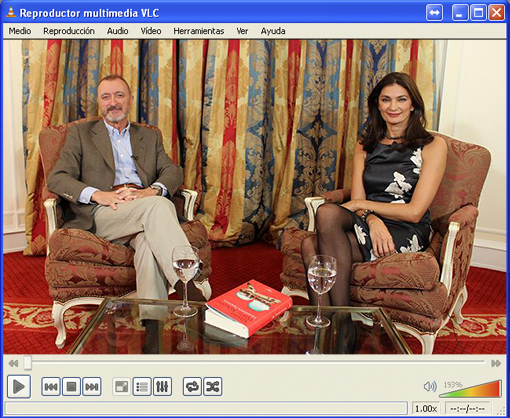Start playback with the Play button
Viewport: 510px width, 418px height.
(x=19, y=387)
